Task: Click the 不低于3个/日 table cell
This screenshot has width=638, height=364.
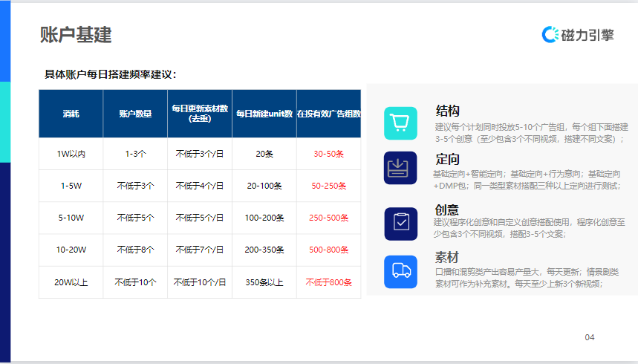Action: (x=200, y=154)
